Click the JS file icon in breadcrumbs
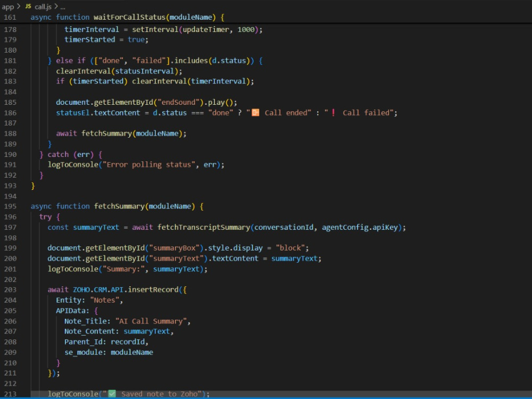Viewport: 532px width, 399px height. 28,6
